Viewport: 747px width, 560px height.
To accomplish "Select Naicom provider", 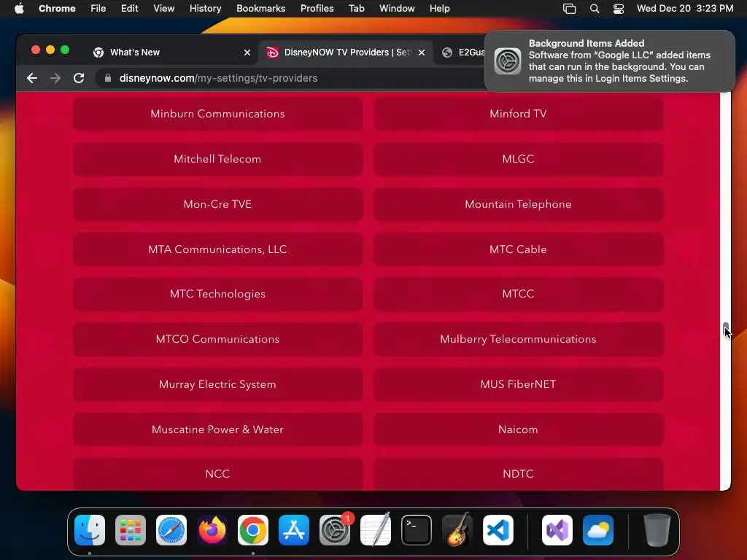I will (x=519, y=429).
